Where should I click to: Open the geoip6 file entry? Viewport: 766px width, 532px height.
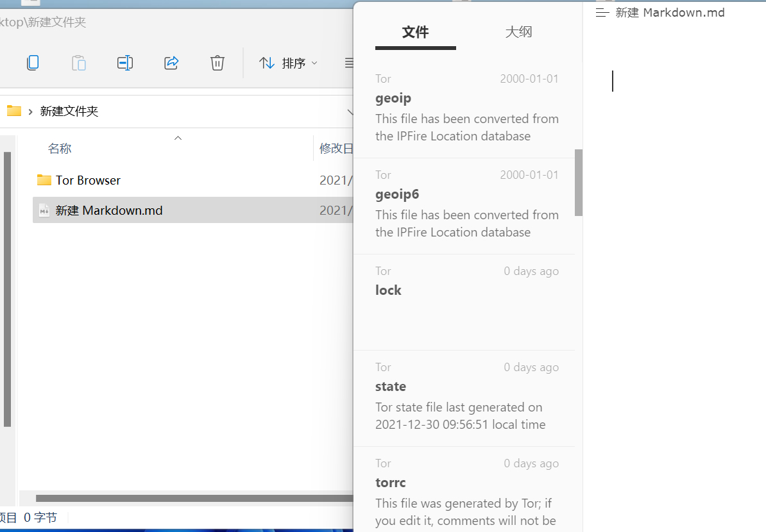click(x=464, y=206)
